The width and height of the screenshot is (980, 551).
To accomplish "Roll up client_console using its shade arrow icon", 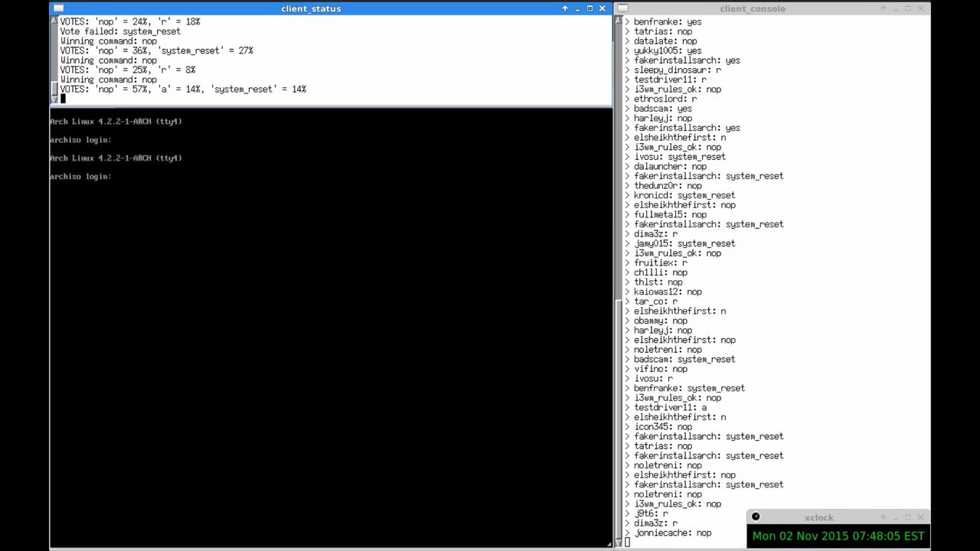I will (x=884, y=8).
